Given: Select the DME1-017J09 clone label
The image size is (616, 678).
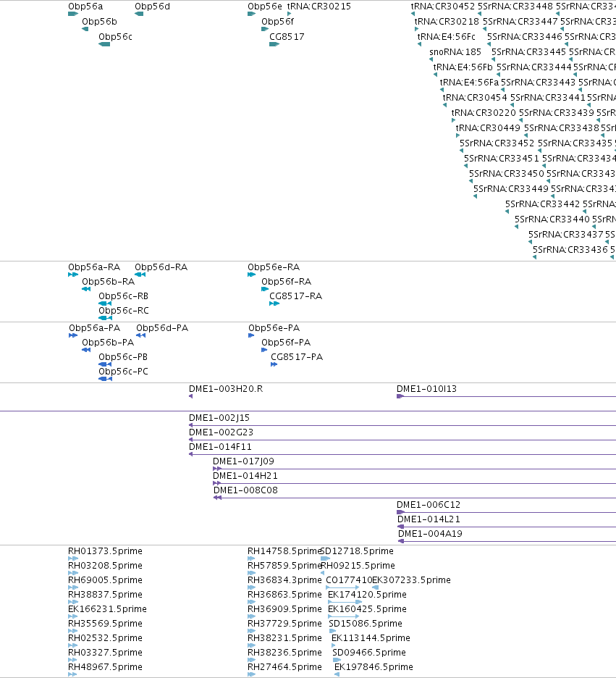Looking at the screenshot, I should click(244, 461).
